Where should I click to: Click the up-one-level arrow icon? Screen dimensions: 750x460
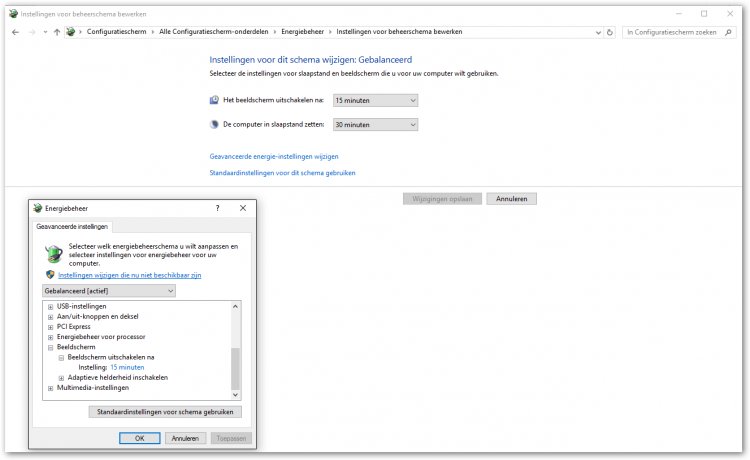point(57,32)
